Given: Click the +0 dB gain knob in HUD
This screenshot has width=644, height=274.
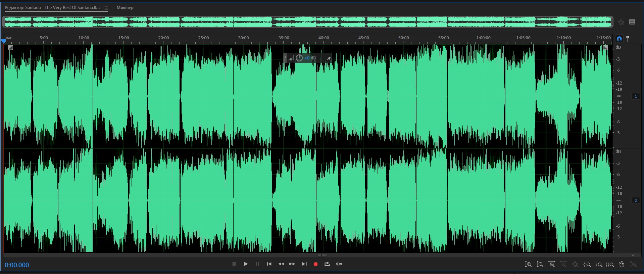Looking at the screenshot, I should [299, 58].
